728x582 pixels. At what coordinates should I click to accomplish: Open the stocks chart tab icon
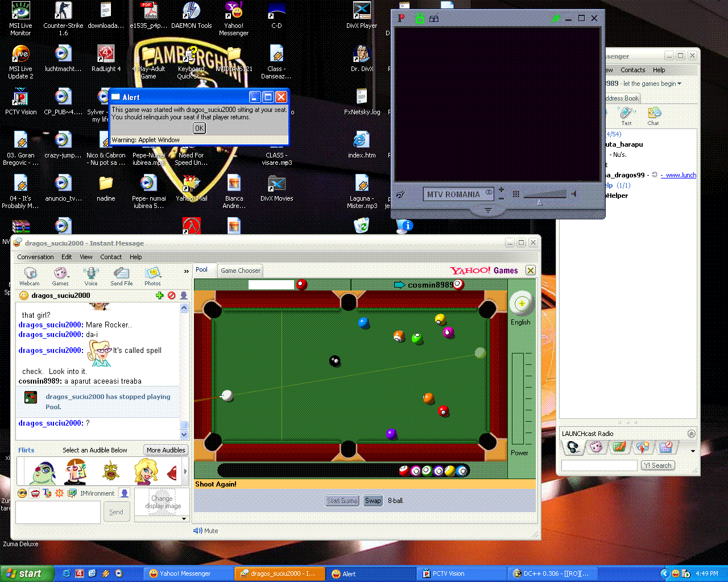[619, 447]
